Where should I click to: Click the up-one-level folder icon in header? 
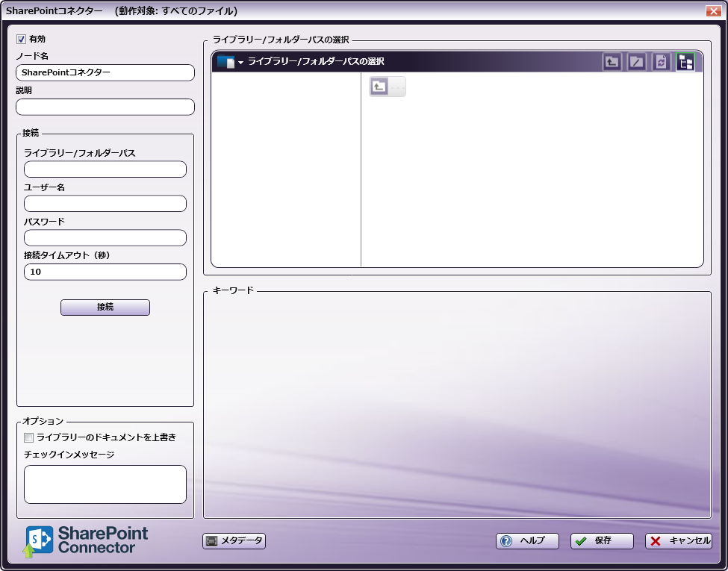coord(612,62)
